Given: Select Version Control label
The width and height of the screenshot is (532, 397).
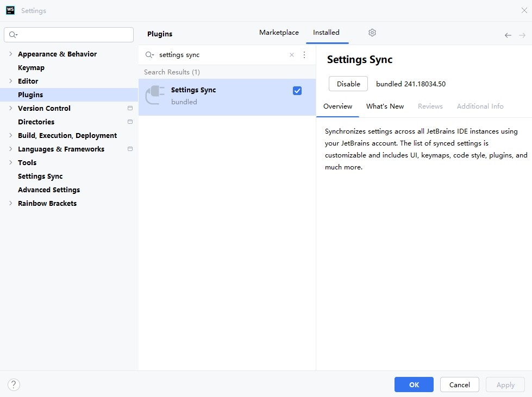Looking at the screenshot, I should (44, 108).
